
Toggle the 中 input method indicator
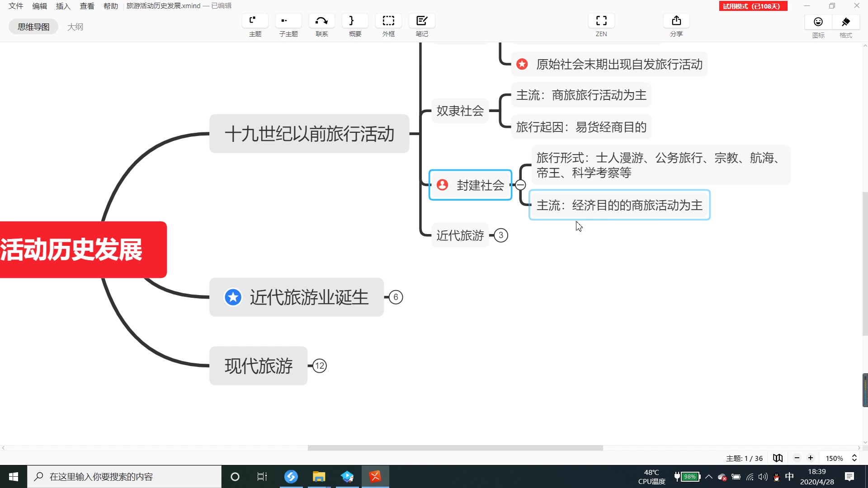pyautogui.click(x=789, y=477)
